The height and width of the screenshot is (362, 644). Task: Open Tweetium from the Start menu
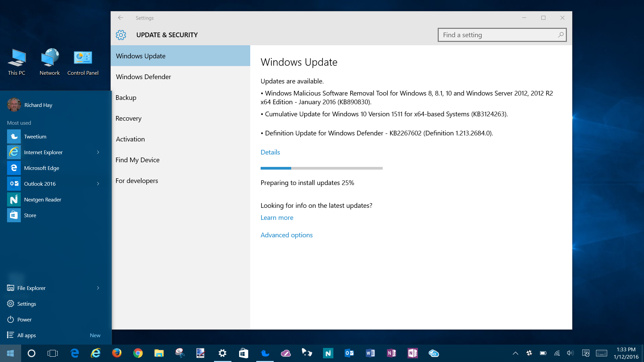pos(35,136)
